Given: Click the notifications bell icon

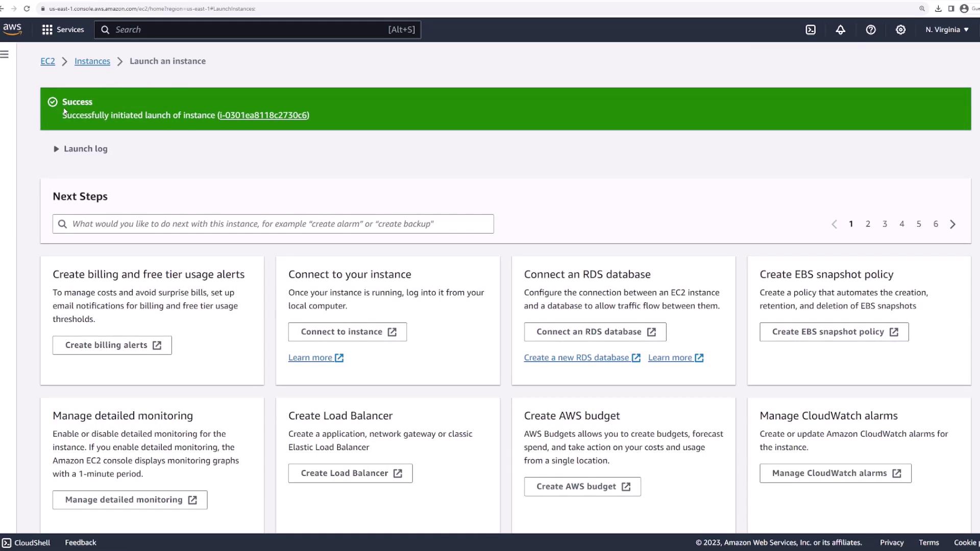Looking at the screenshot, I should tap(840, 30).
